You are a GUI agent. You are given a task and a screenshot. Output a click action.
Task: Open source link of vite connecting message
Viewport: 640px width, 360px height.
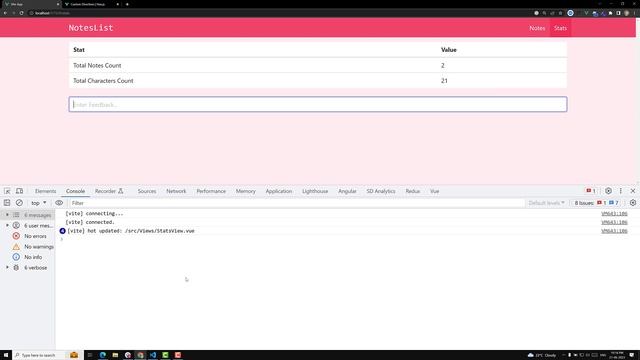pyautogui.click(x=614, y=213)
